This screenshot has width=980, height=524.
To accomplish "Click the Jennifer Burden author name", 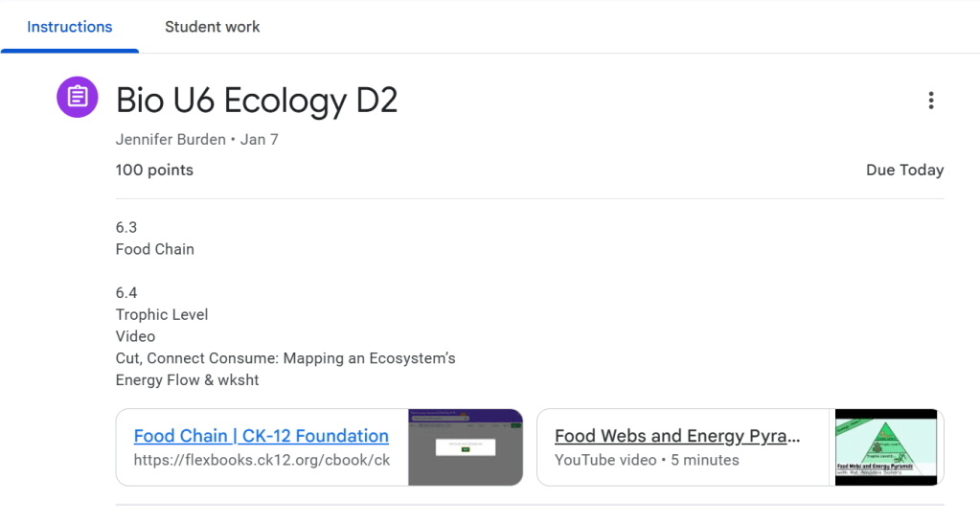I will [x=170, y=140].
